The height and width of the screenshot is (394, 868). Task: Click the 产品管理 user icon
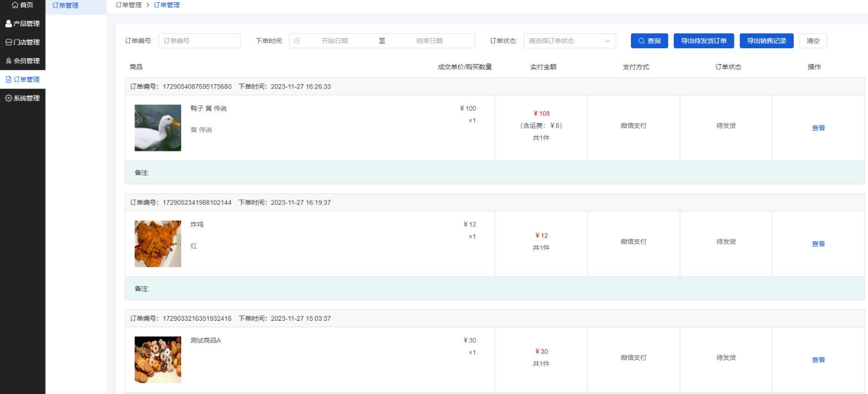[x=9, y=24]
